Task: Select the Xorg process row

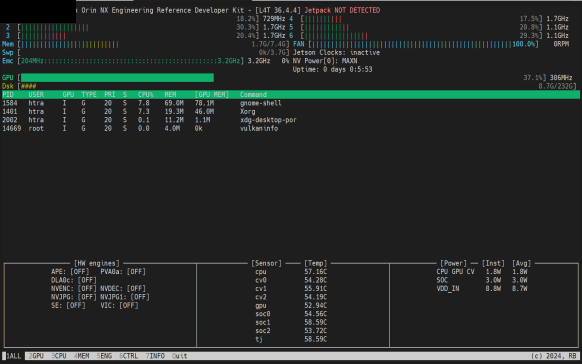Action: coord(291,112)
